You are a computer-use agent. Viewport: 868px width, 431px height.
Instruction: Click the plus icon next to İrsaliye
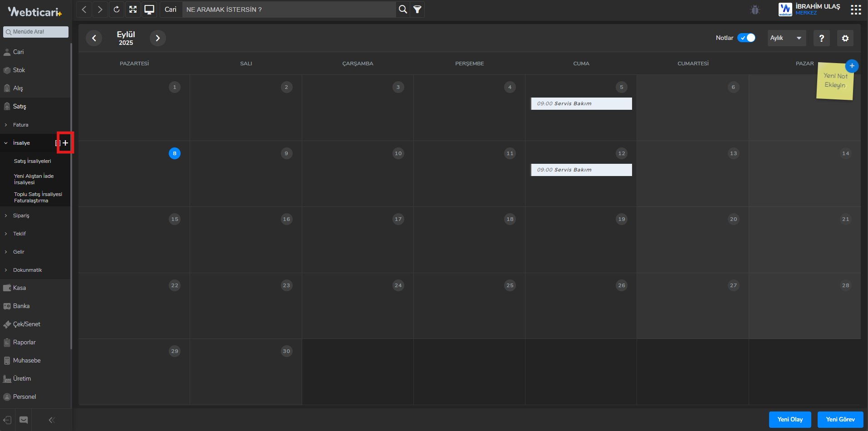pos(65,143)
